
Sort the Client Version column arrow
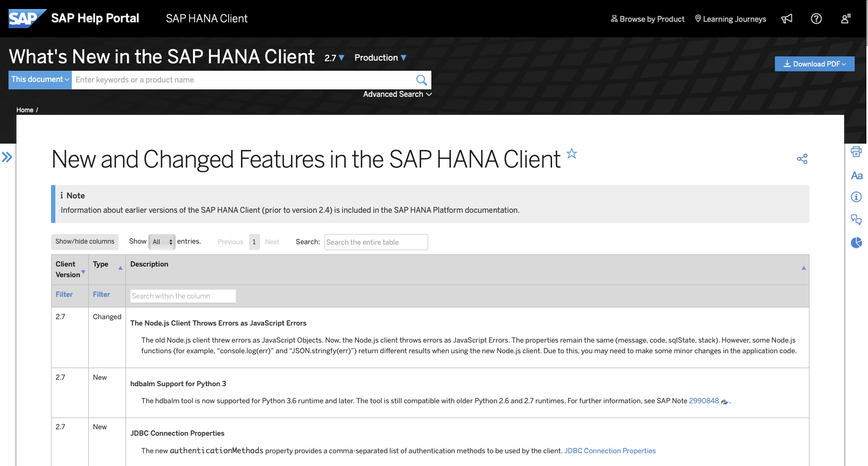point(83,272)
